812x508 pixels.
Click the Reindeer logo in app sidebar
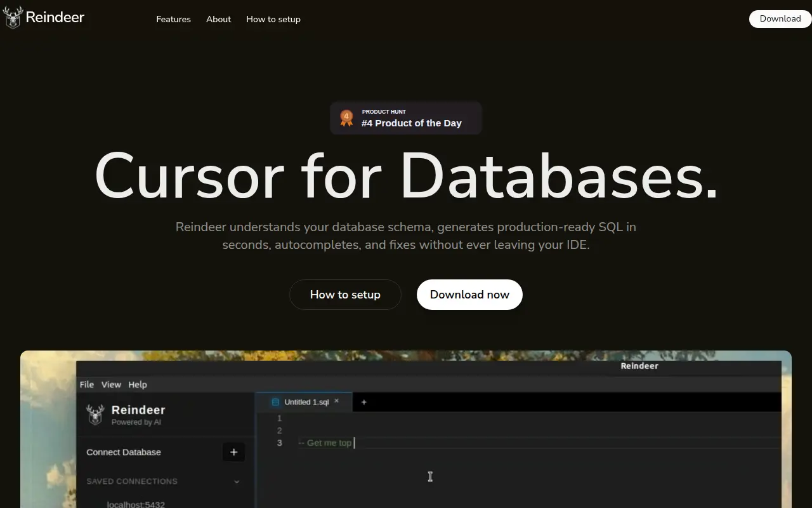[95, 415]
